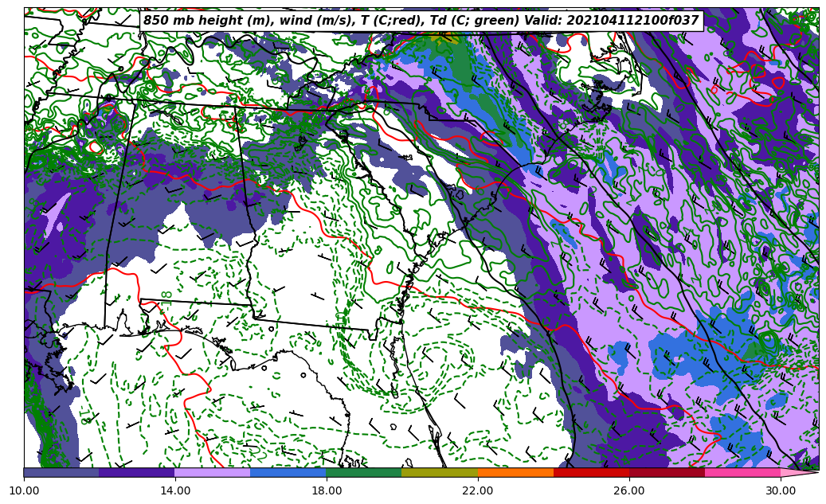Click the 14.00 colorbar tick label

pos(175,490)
